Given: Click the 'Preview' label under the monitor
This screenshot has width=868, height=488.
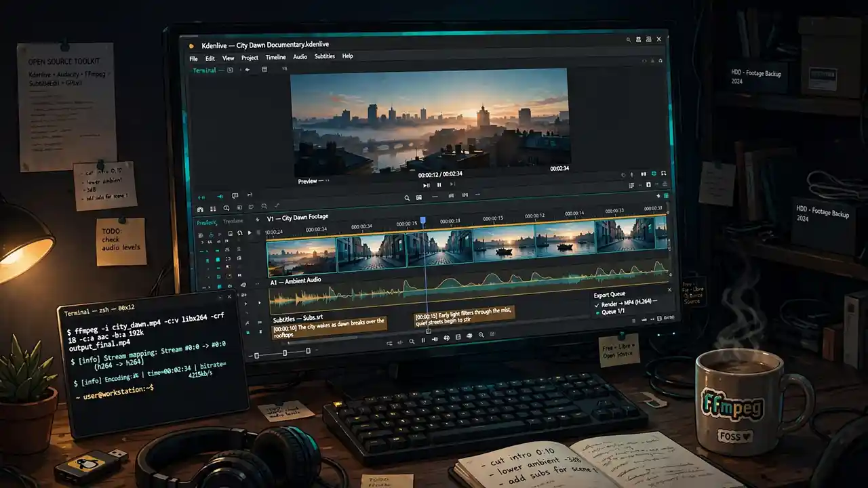Looking at the screenshot, I should point(307,182).
